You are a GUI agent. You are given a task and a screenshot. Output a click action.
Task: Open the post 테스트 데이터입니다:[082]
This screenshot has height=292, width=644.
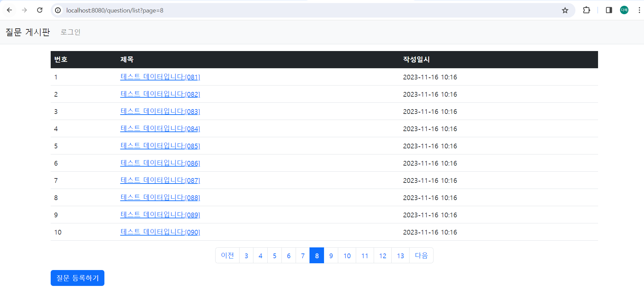pos(160,94)
